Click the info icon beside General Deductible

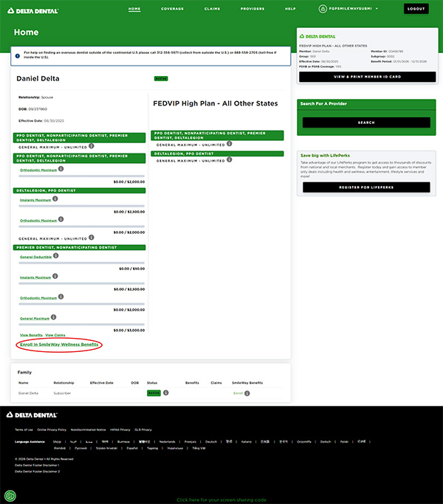[55, 256]
